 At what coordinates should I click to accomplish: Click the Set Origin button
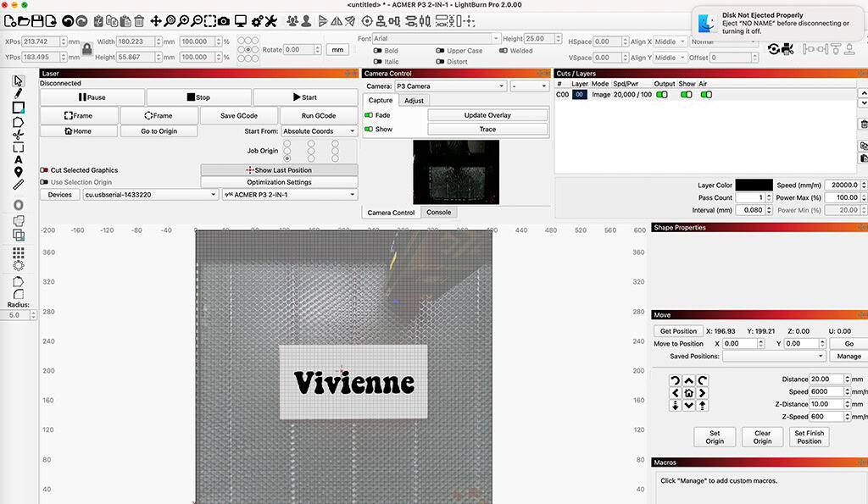[x=715, y=437]
